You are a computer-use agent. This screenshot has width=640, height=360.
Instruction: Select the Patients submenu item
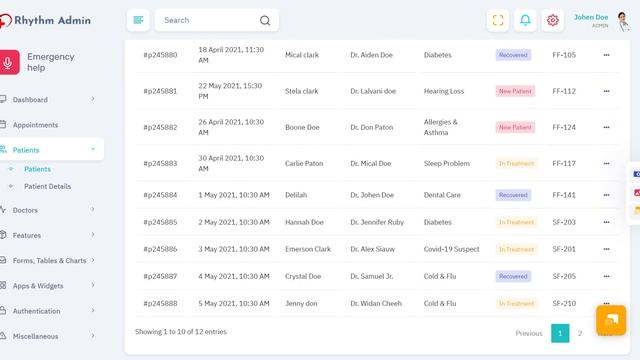point(37,169)
